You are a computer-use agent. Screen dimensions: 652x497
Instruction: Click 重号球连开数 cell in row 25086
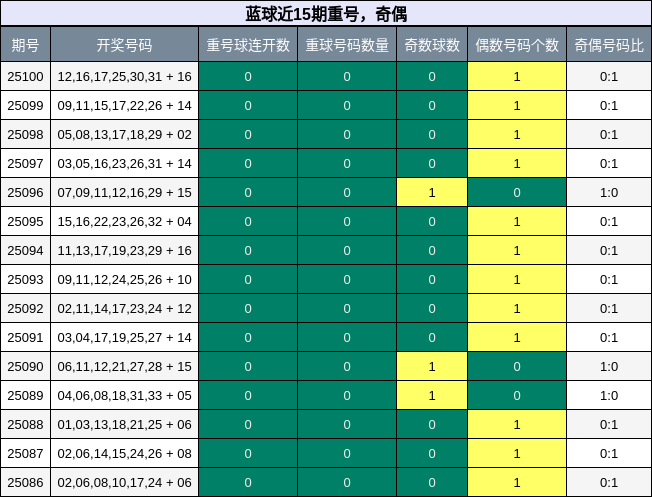pos(248,482)
